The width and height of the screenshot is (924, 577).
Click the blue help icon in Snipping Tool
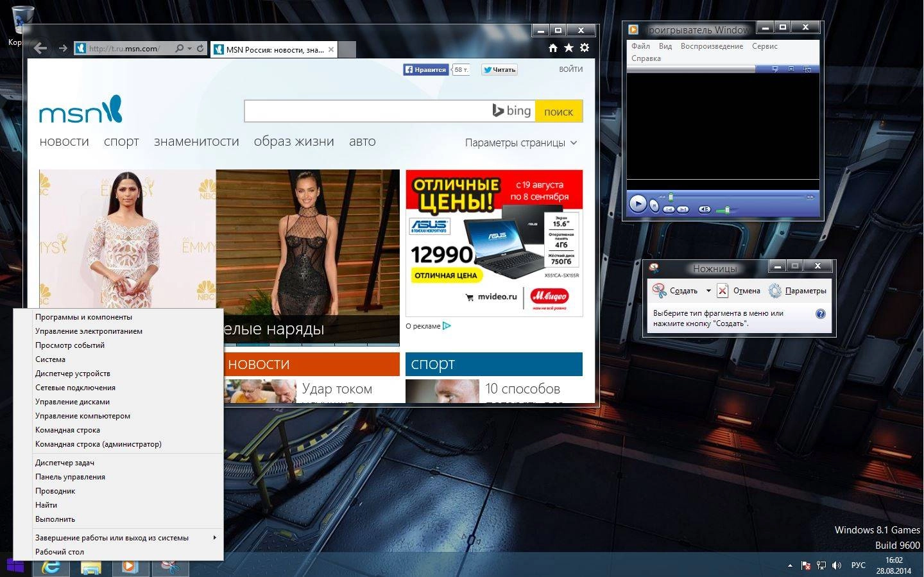pyautogui.click(x=820, y=314)
